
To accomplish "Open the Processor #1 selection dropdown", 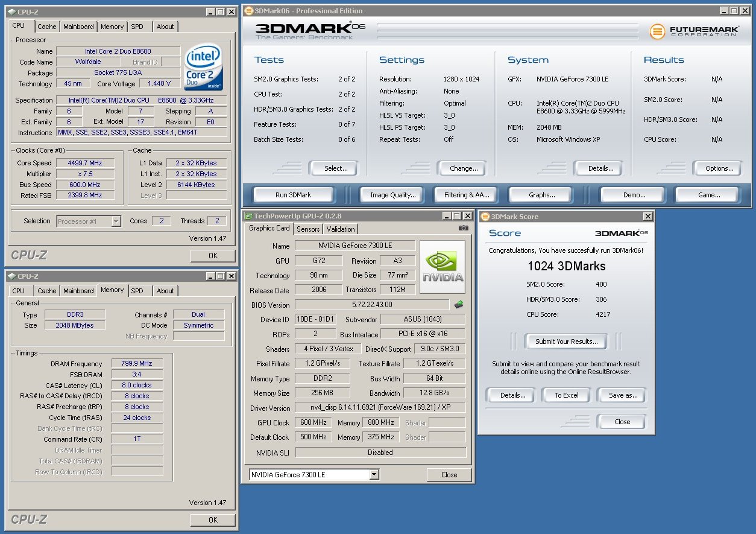I will click(116, 221).
